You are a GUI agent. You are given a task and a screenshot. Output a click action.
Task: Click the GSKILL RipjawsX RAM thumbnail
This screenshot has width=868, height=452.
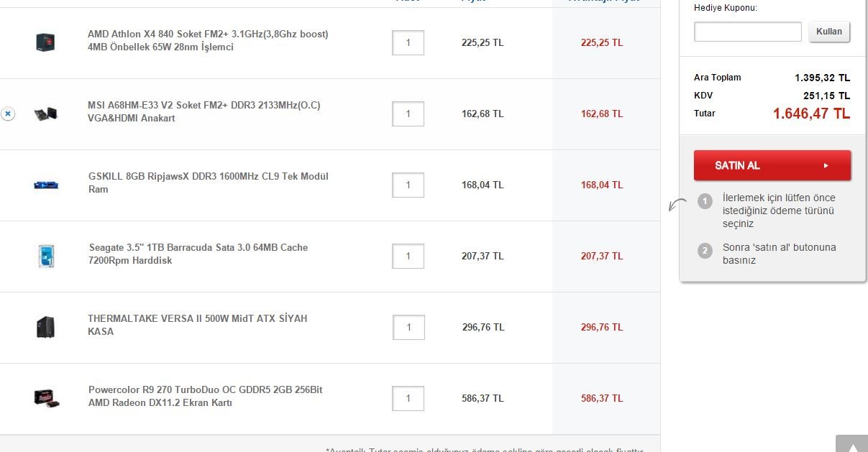click(x=46, y=185)
